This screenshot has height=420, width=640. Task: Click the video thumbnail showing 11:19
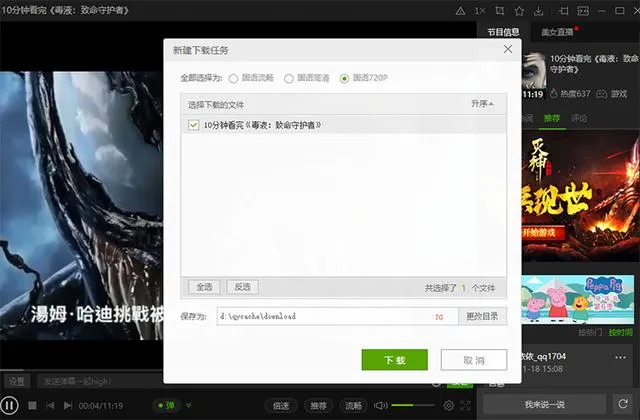pos(534,76)
